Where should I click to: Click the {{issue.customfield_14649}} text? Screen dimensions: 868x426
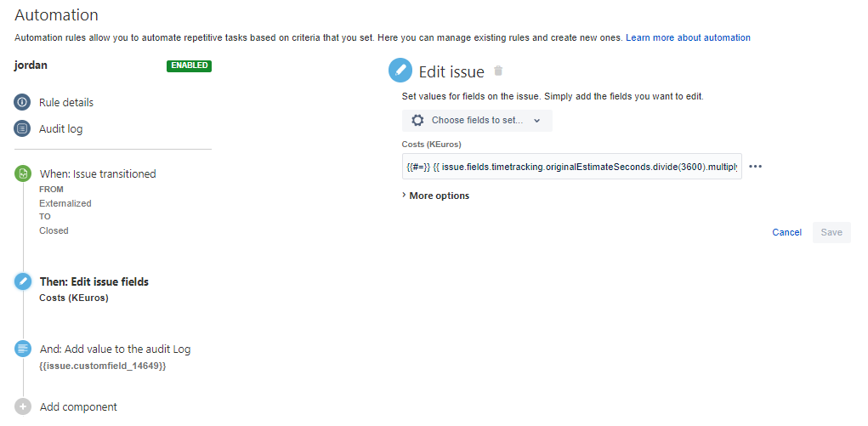(103, 366)
